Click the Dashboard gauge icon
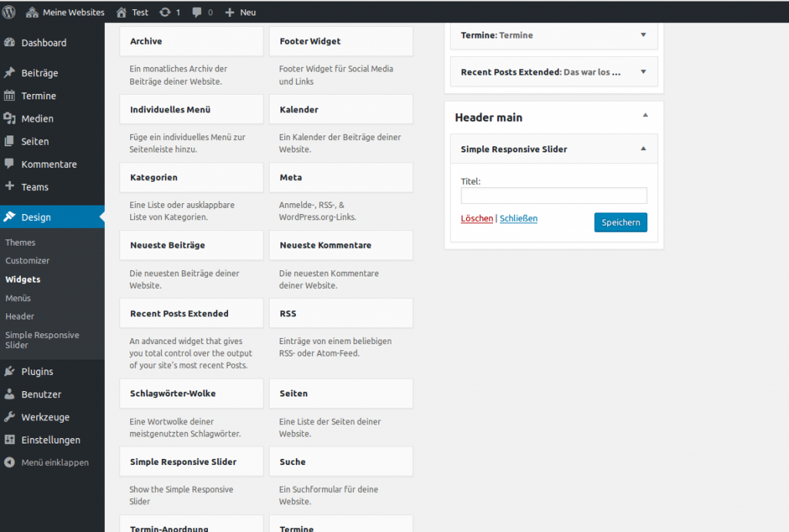This screenshot has width=789, height=532. (x=9, y=43)
